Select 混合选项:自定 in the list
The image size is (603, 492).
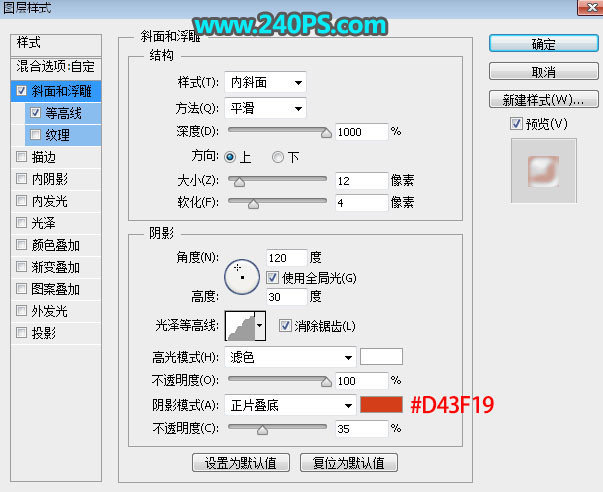point(56,67)
